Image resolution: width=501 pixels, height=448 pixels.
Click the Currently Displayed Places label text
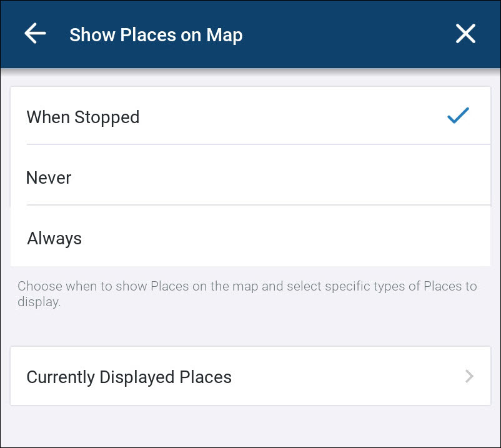pyautogui.click(x=129, y=377)
